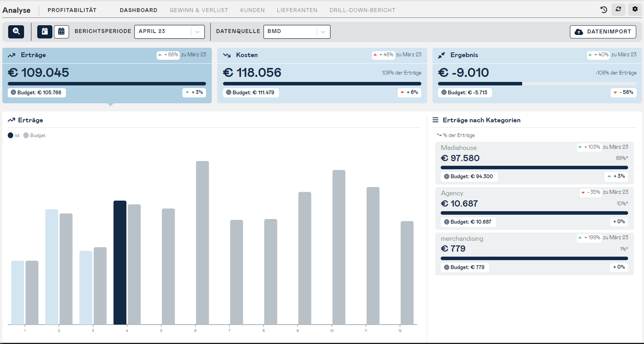Click the € 118.056 value
644x344 pixels.
252,73
